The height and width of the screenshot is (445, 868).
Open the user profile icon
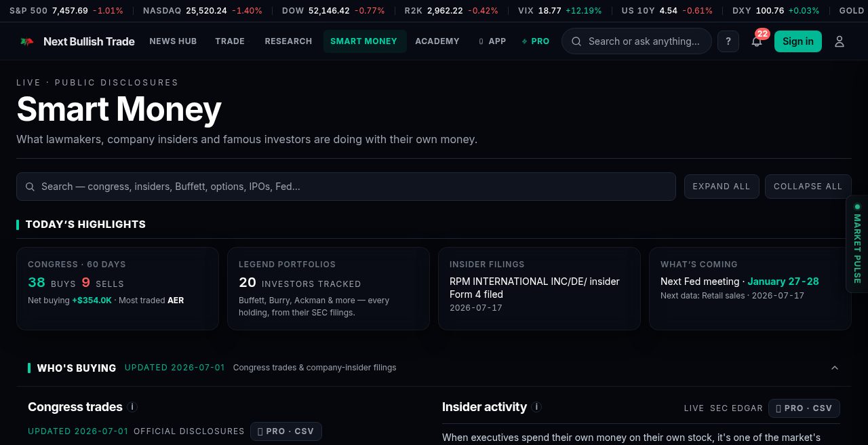tap(840, 41)
